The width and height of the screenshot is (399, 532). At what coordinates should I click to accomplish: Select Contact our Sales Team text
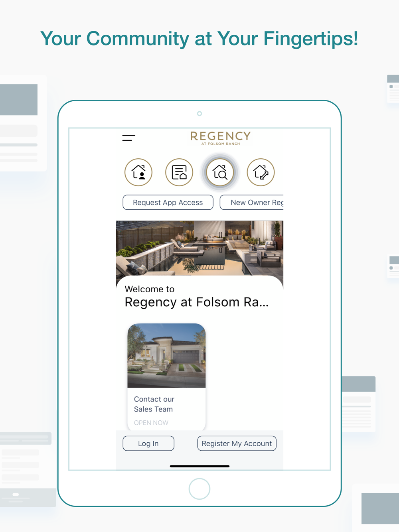(154, 404)
